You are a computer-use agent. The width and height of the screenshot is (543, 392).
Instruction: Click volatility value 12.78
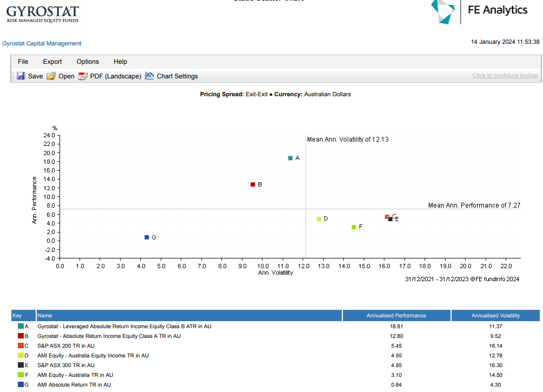(x=495, y=356)
